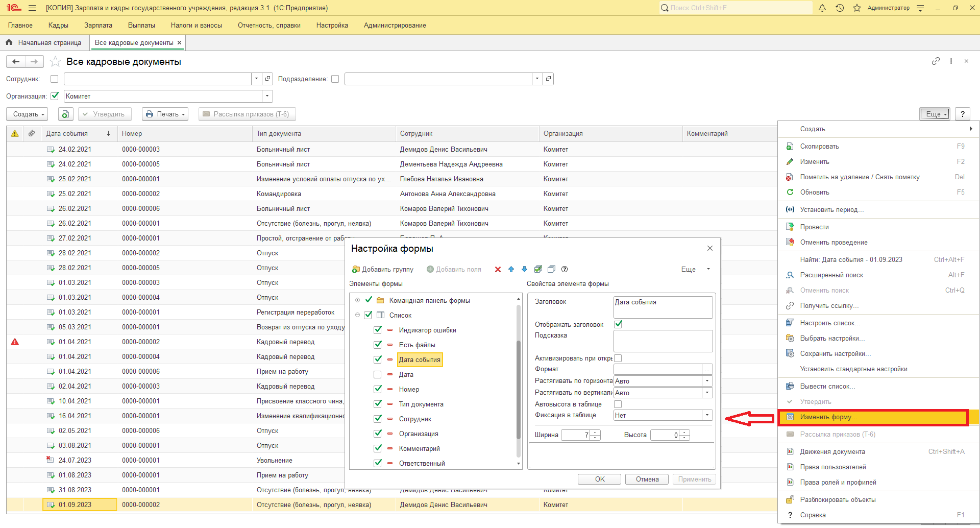Toggle the Сотрудник filter checkbox

pos(55,79)
